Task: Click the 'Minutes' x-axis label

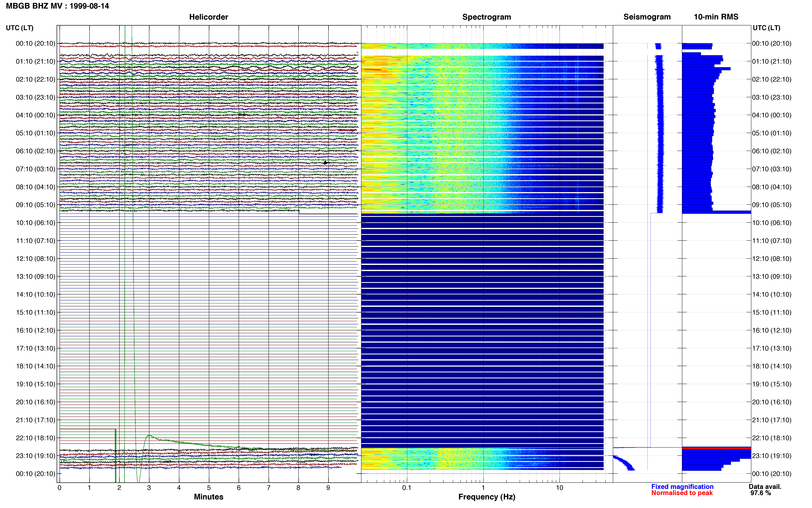Action: coord(209,497)
